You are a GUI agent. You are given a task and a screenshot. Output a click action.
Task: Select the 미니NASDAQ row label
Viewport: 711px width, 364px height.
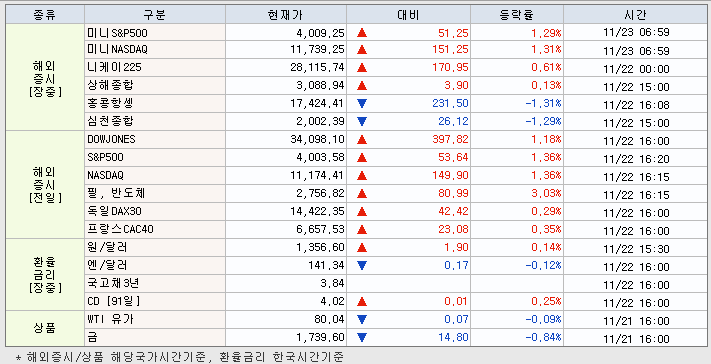117,49
